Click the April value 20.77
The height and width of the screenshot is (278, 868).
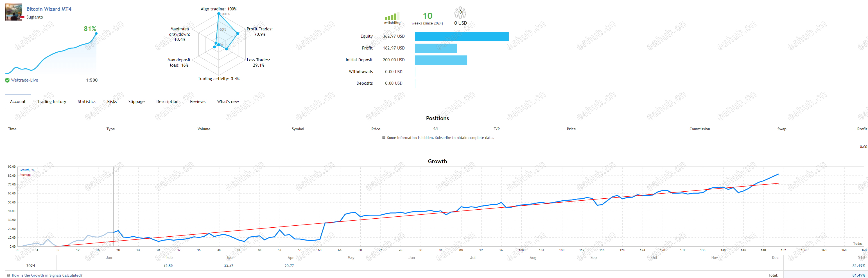289,266
